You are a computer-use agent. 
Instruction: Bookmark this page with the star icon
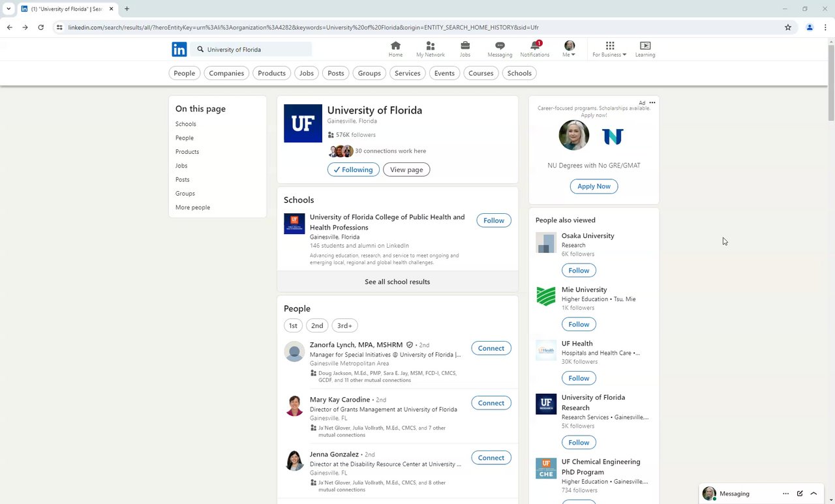[788, 27]
